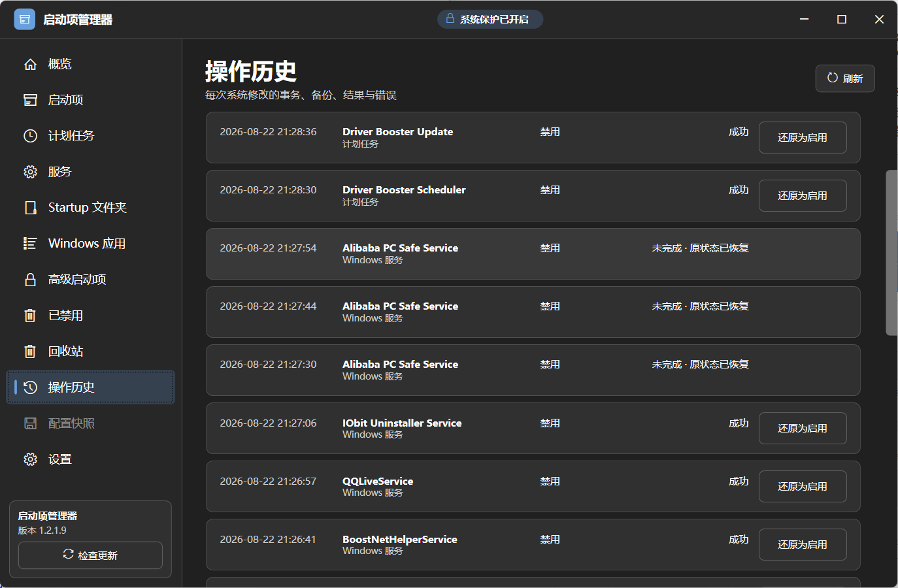Click the Alibaba PC Safe Service entry at 21:27:30
This screenshot has height=588, width=898.
click(533, 370)
